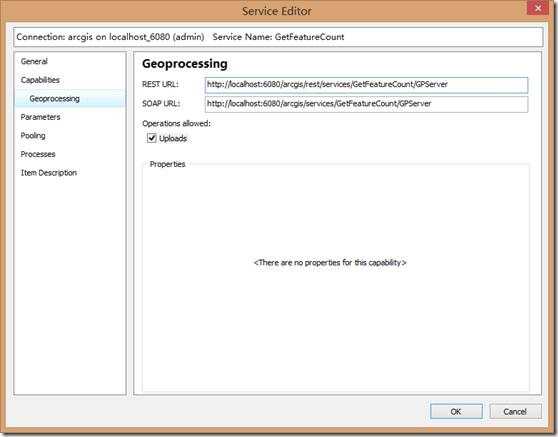Screen dimensions: 558x437
Task: Open the General settings page
Action: click(34, 61)
